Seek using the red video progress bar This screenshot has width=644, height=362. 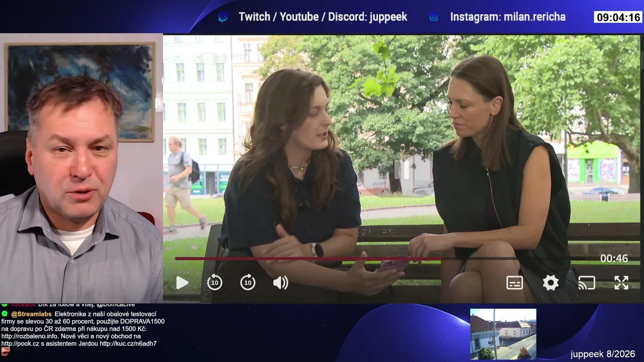pos(308,258)
